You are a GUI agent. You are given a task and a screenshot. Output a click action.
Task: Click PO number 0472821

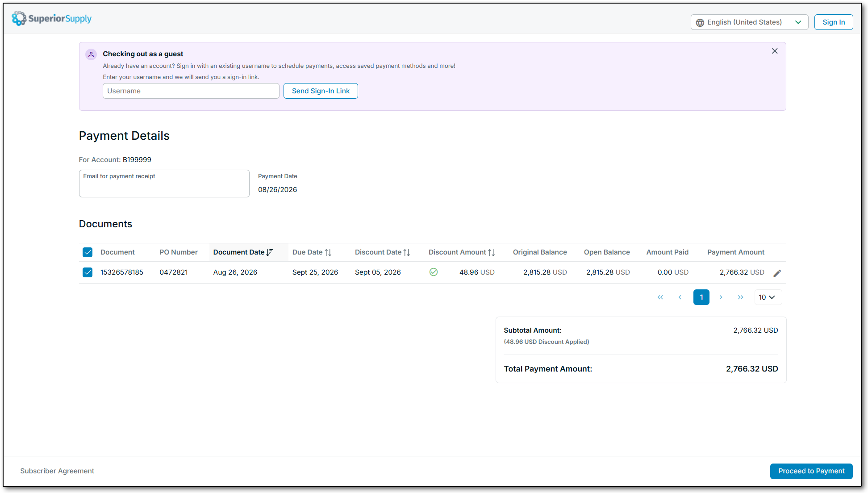[x=174, y=272]
